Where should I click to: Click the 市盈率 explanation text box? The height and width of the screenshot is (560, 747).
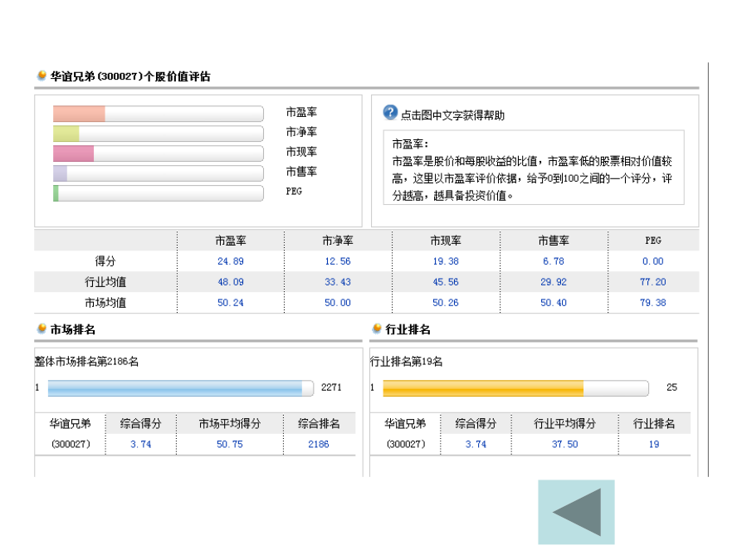pos(534,168)
